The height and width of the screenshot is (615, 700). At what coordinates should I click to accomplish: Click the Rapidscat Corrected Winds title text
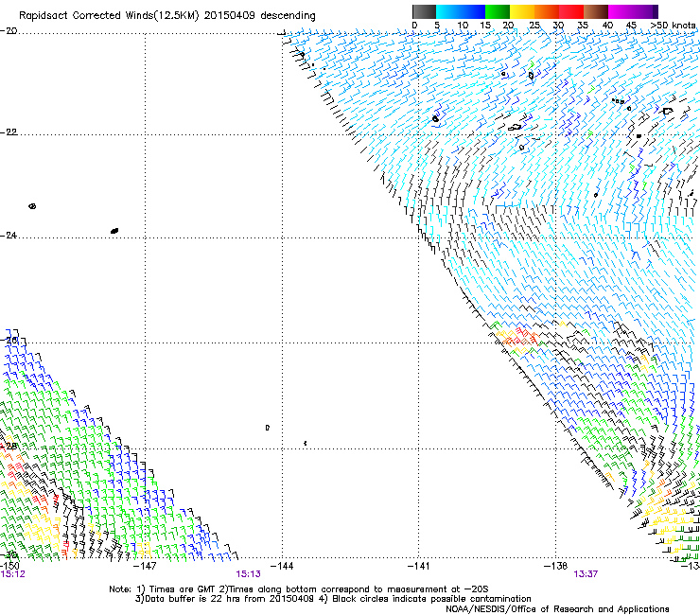pos(167,15)
